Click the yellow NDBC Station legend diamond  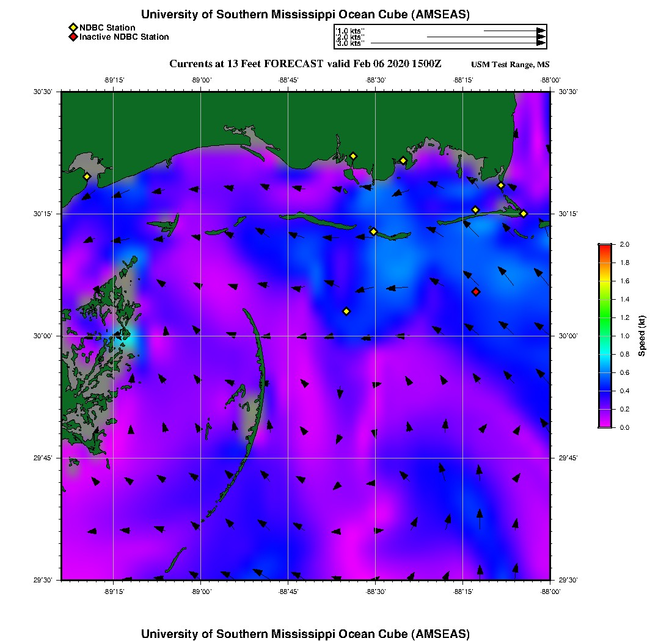click(73, 28)
